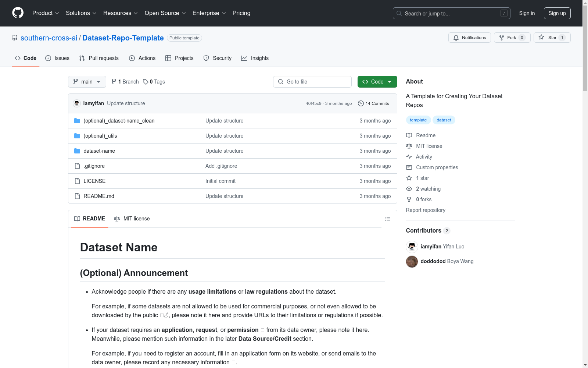Screen dimensions: 588x368
Task: Click the (optional)_dataset-name_clean folder icon
Action: pyautogui.click(x=77, y=121)
